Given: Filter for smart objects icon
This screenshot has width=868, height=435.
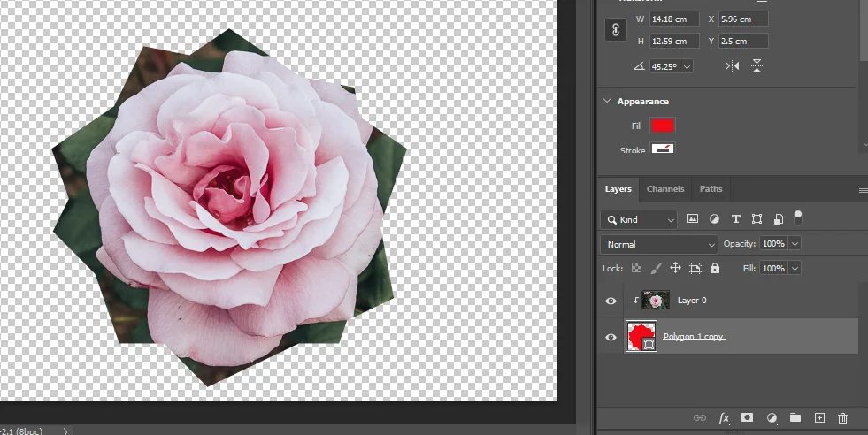Looking at the screenshot, I should point(778,219).
